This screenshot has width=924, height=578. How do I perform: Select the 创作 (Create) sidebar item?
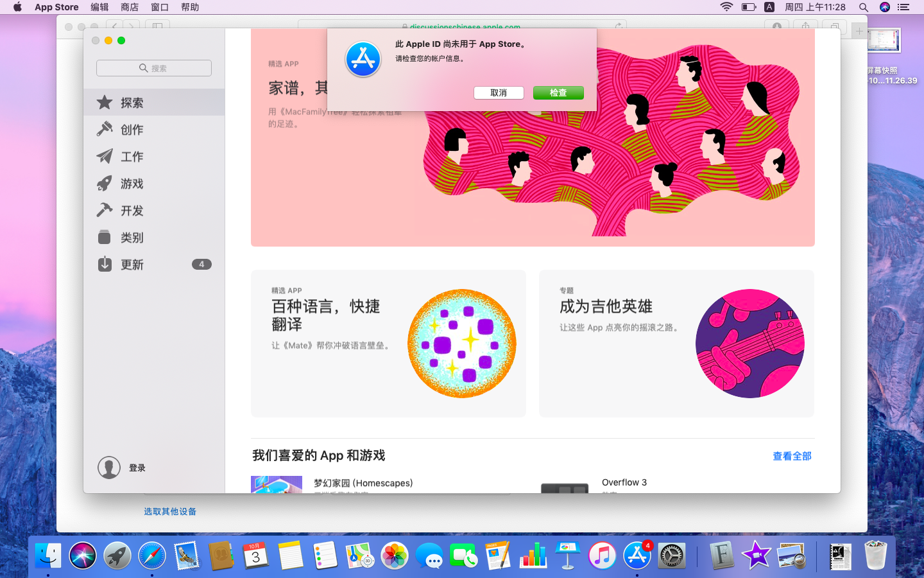pos(132,130)
